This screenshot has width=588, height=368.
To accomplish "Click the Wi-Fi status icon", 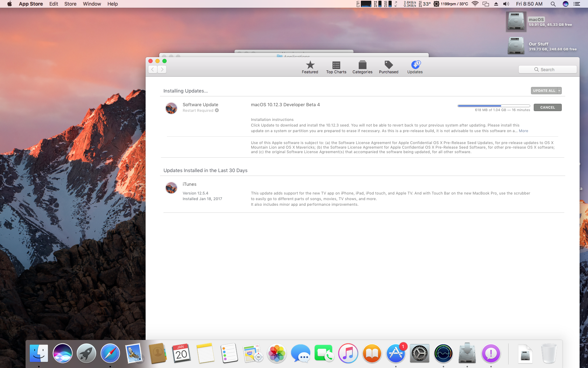I will click(x=475, y=4).
